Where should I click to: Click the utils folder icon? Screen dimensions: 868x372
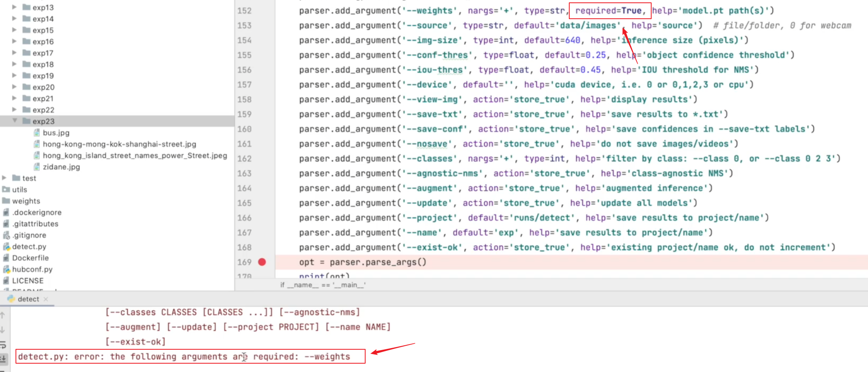[6, 189]
